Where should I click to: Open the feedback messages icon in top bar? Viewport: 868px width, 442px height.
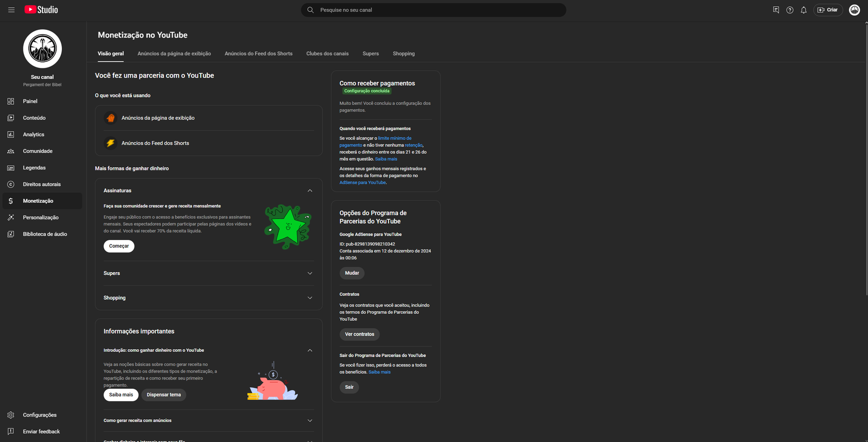pyautogui.click(x=776, y=10)
